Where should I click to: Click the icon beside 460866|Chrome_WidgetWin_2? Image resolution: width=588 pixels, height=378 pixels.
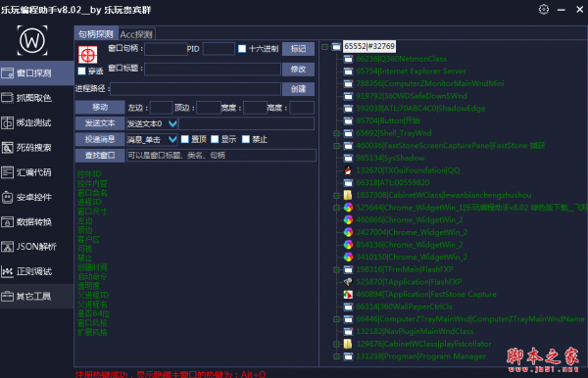348,220
